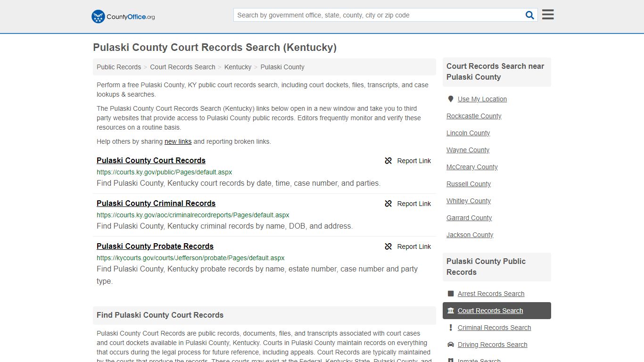Open Whitley County link
Viewport: 644px width, 362px height.
pyautogui.click(x=469, y=201)
